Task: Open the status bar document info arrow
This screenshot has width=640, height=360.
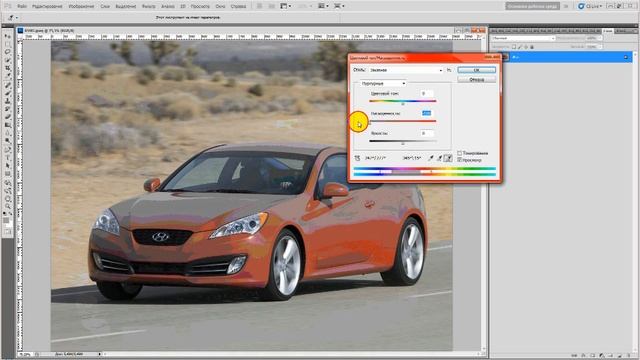Action: (100, 354)
